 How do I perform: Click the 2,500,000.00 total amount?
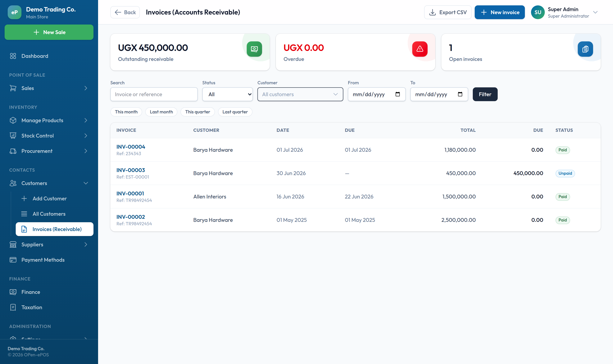point(459,220)
